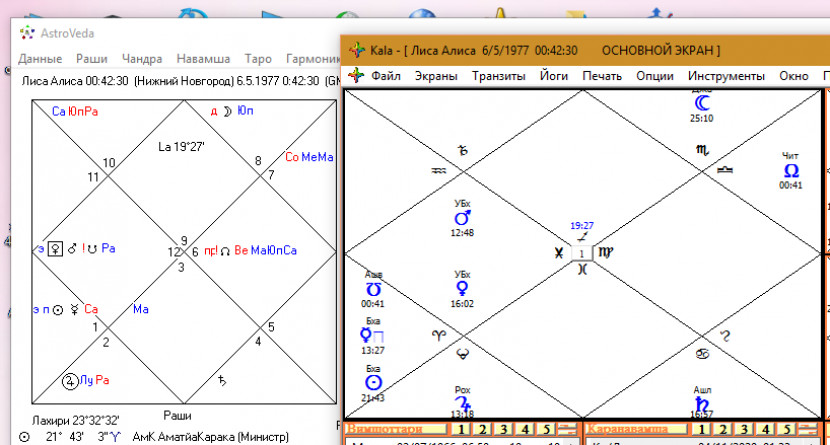
Task: Open the Таро menu in AstroVeda
Action: pyautogui.click(x=258, y=59)
